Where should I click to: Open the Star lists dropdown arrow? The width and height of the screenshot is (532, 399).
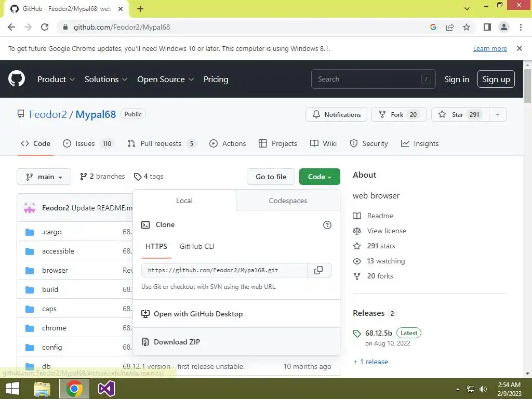point(498,115)
